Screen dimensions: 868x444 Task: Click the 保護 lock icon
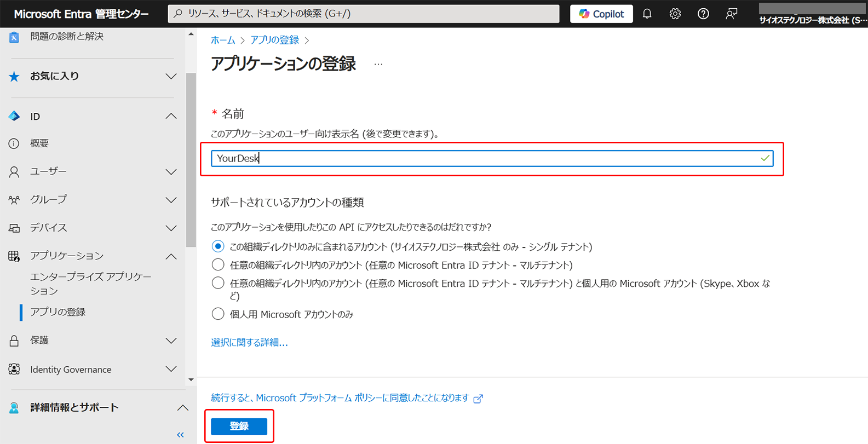pos(14,341)
